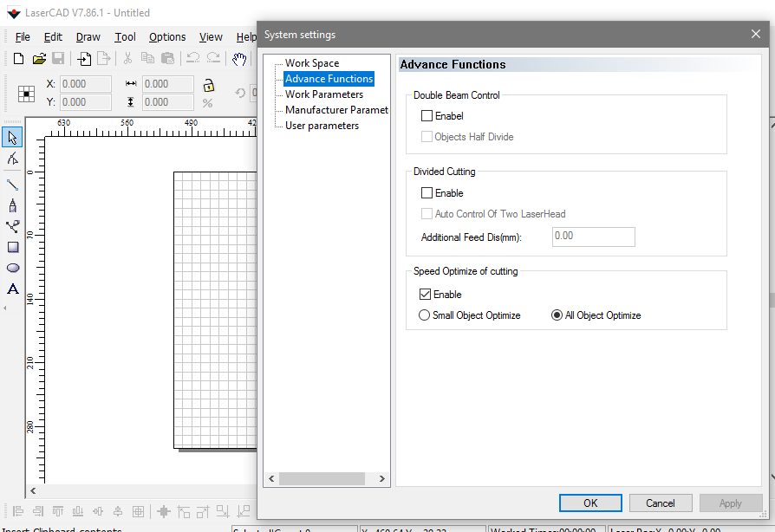Click the Import file icon
The height and width of the screenshot is (532, 775).
pos(84,59)
